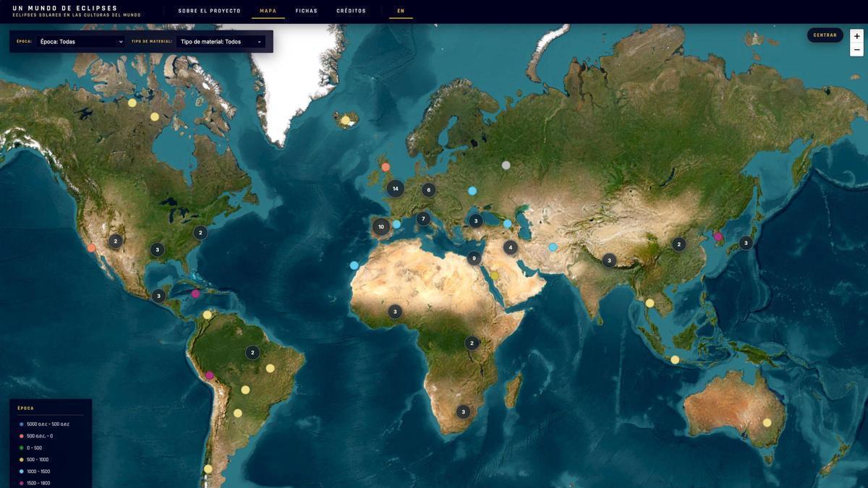The width and height of the screenshot is (868, 488).
Task: Open the Créditos page
Action: [x=352, y=11]
